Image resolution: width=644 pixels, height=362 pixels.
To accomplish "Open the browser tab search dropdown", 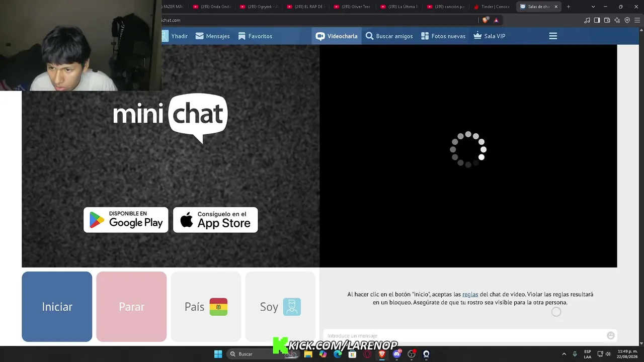I will (x=593, y=7).
